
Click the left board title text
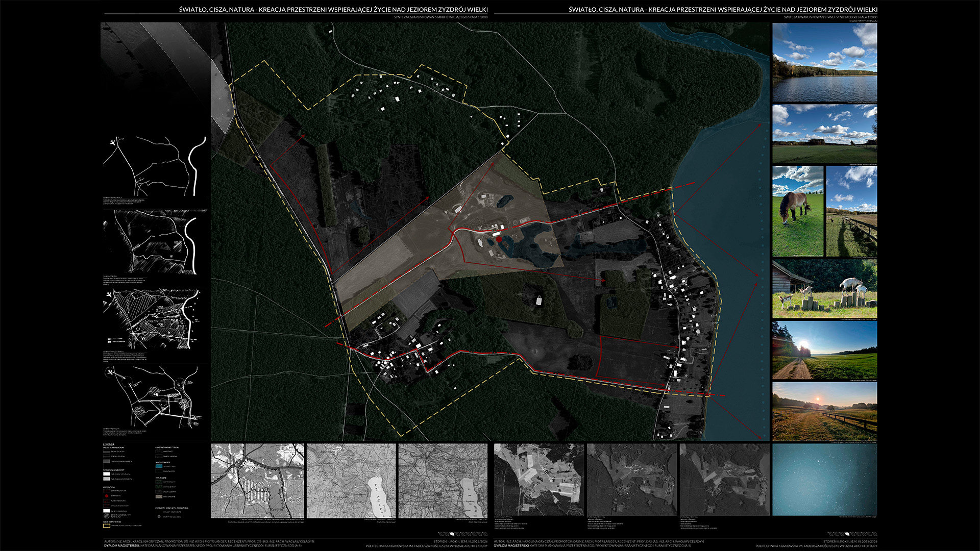(x=333, y=10)
